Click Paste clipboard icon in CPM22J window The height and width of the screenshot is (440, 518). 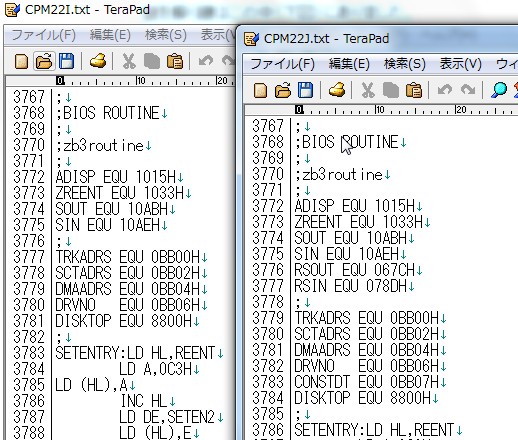click(414, 90)
